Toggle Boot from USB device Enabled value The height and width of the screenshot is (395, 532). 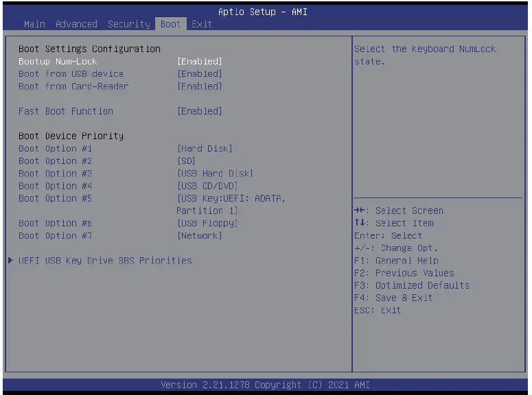200,74
